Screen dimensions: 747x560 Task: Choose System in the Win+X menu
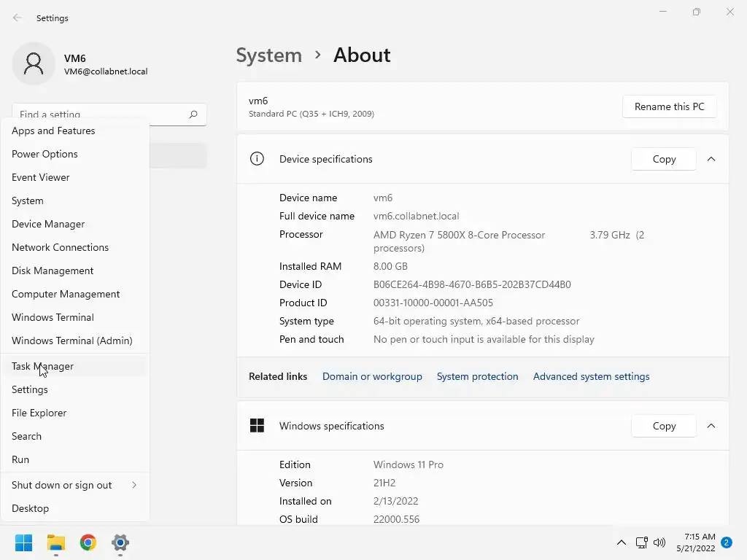point(75,201)
